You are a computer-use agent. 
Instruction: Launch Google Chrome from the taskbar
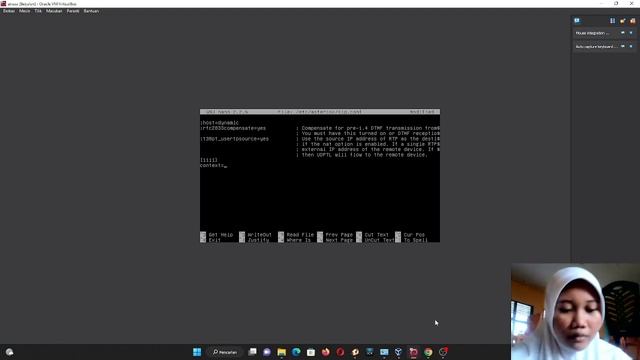(x=428, y=352)
